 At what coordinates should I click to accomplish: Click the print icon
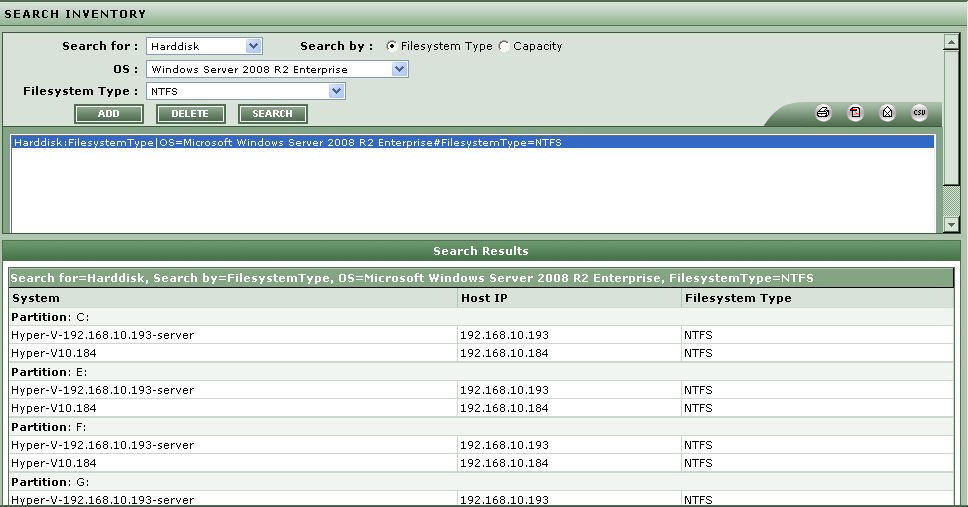pyautogui.click(x=823, y=112)
